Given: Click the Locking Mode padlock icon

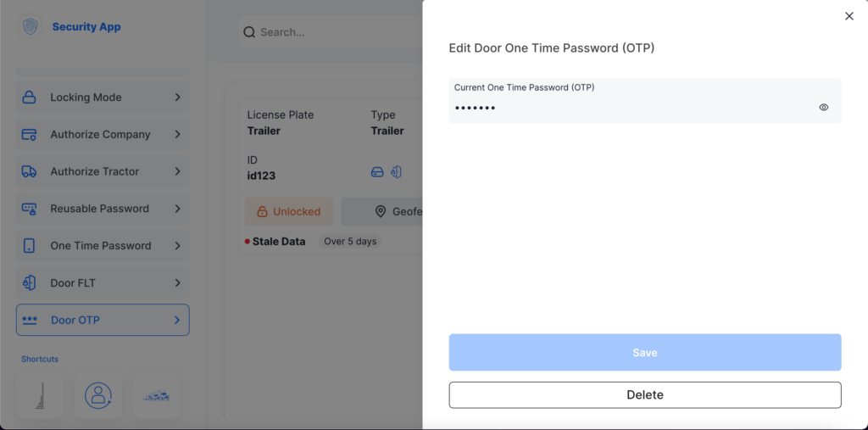Looking at the screenshot, I should point(29,98).
